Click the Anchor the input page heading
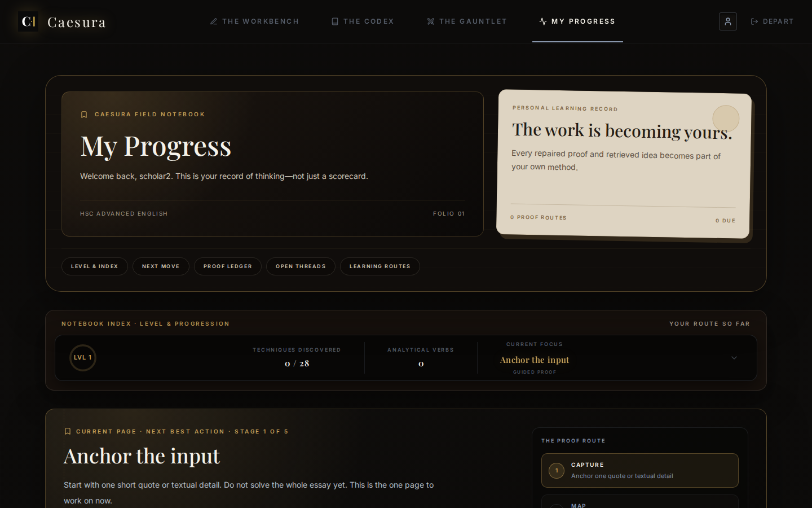Screen dimensions: 812x508 point(142,456)
